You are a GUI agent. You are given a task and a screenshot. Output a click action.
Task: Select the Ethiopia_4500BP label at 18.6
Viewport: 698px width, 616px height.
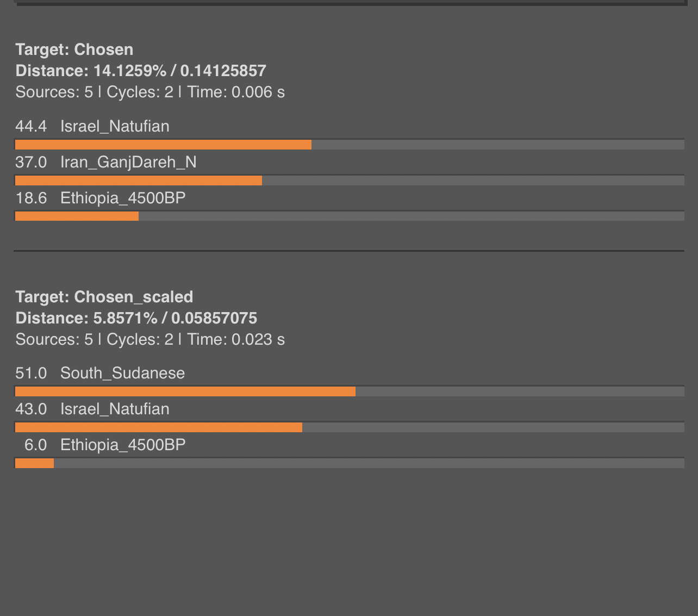[123, 198]
